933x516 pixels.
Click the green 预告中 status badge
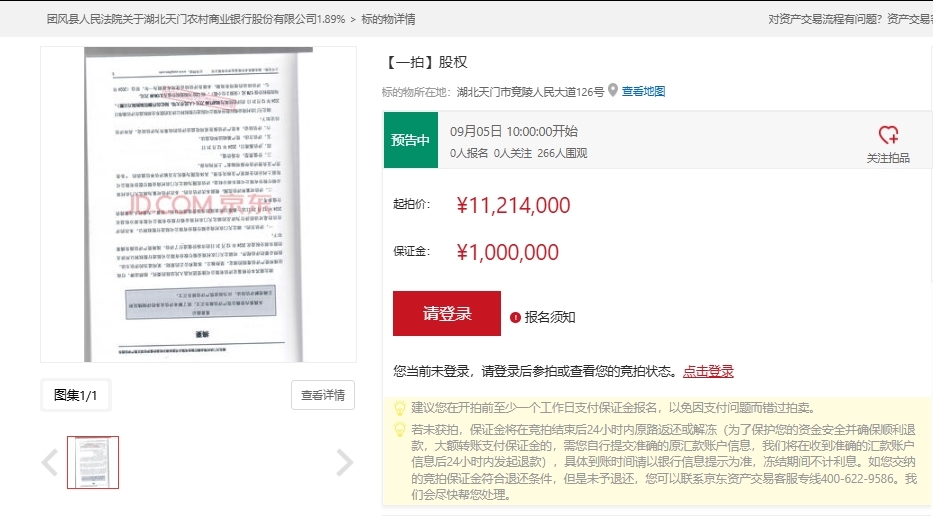(411, 140)
